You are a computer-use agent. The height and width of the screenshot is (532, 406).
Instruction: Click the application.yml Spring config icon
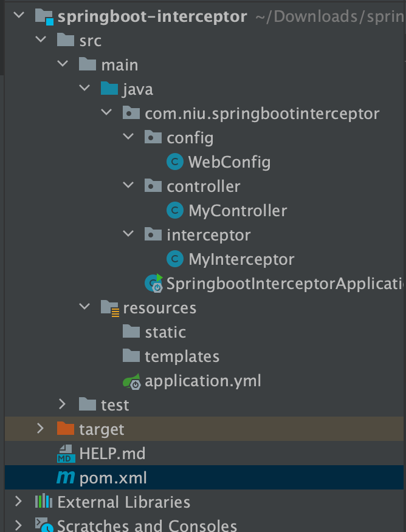tap(131, 381)
